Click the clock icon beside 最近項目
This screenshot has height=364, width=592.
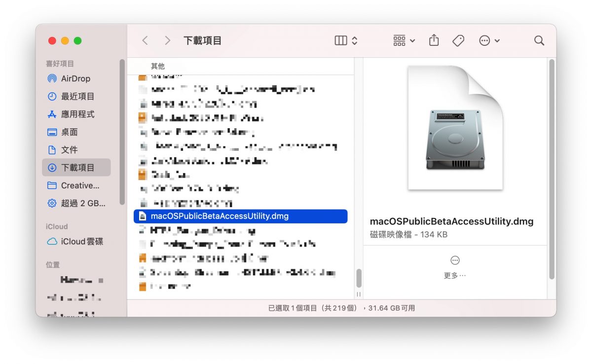52,96
